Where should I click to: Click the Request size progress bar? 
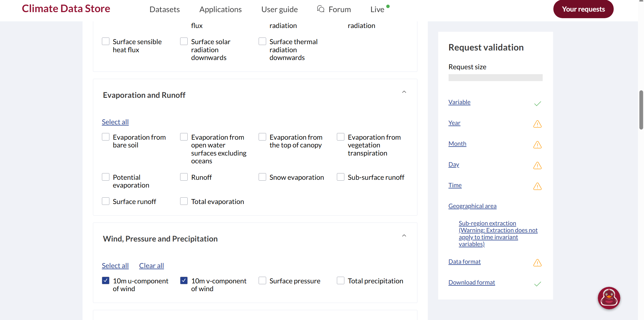(495, 78)
